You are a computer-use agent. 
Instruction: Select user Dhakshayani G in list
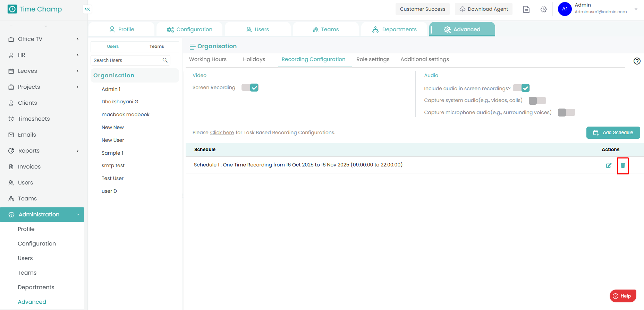pyautogui.click(x=120, y=102)
